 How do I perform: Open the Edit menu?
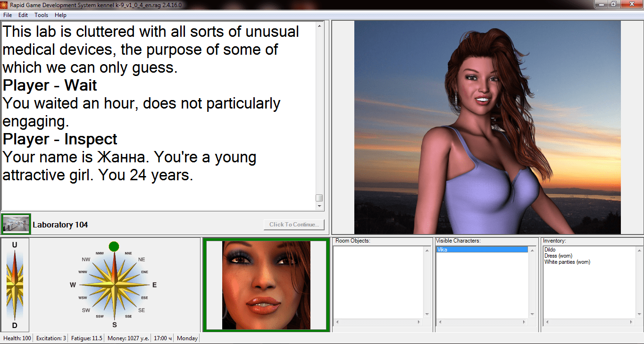tap(23, 15)
